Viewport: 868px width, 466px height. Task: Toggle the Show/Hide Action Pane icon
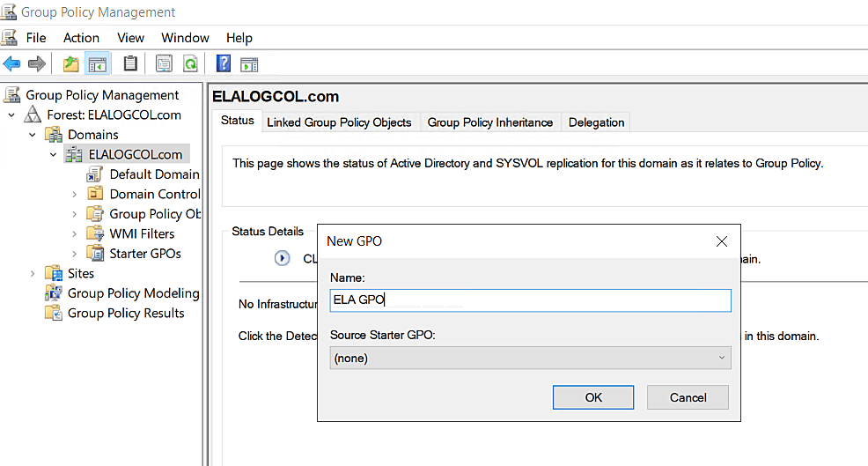coord(249,63)
